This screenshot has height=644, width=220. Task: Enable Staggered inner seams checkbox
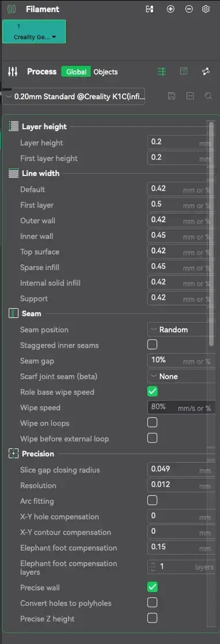[x=152, y=344]
